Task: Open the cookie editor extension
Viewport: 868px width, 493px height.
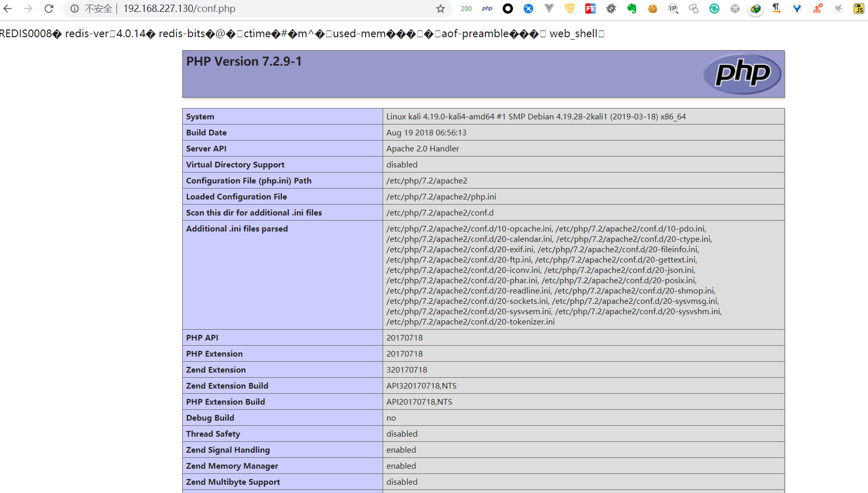Action: point(652,9)
